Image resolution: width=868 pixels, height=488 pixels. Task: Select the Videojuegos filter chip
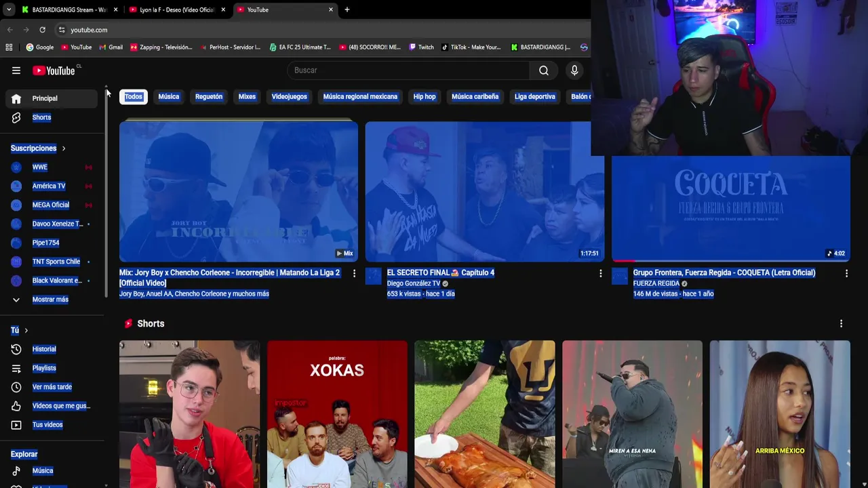pyautogui.click(x=290, y=97)
